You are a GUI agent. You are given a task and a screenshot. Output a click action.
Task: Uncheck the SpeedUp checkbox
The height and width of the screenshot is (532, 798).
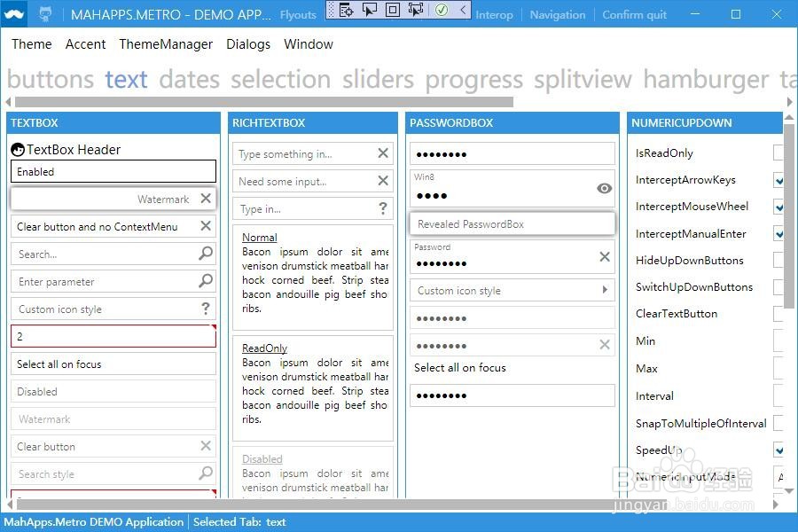(x=778, y=450)
